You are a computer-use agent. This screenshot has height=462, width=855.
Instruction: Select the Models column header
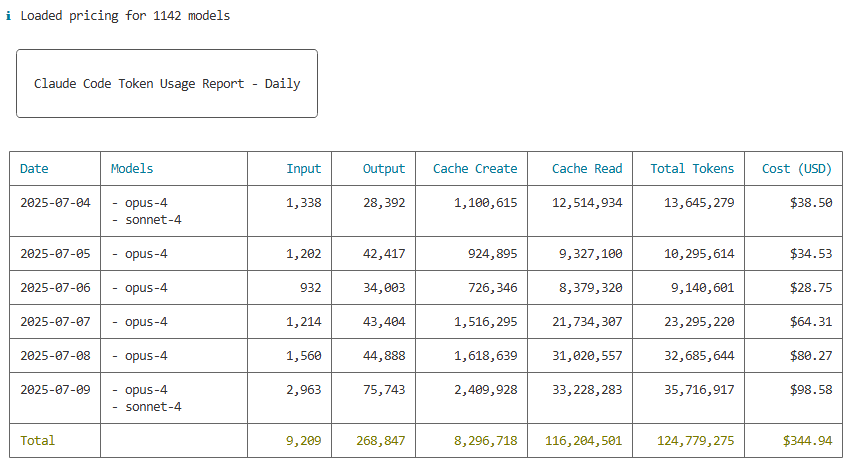tap(132, 169)
